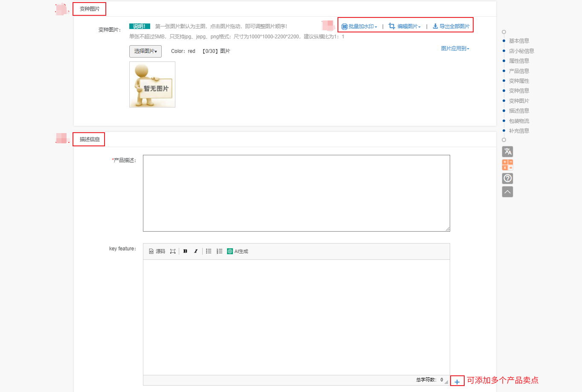
Task: Jump to 包装物流 section in navigation
Action: tap(519, 121)
